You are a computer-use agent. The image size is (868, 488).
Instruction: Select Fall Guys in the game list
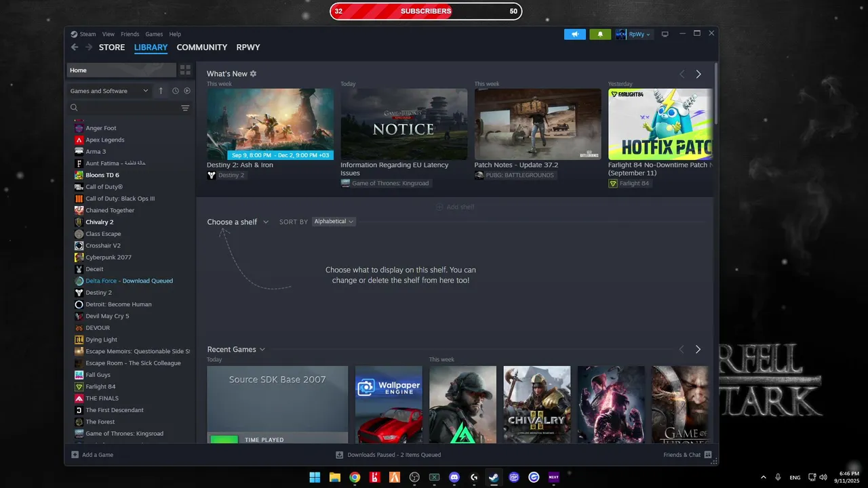click(x=98, y=375)
